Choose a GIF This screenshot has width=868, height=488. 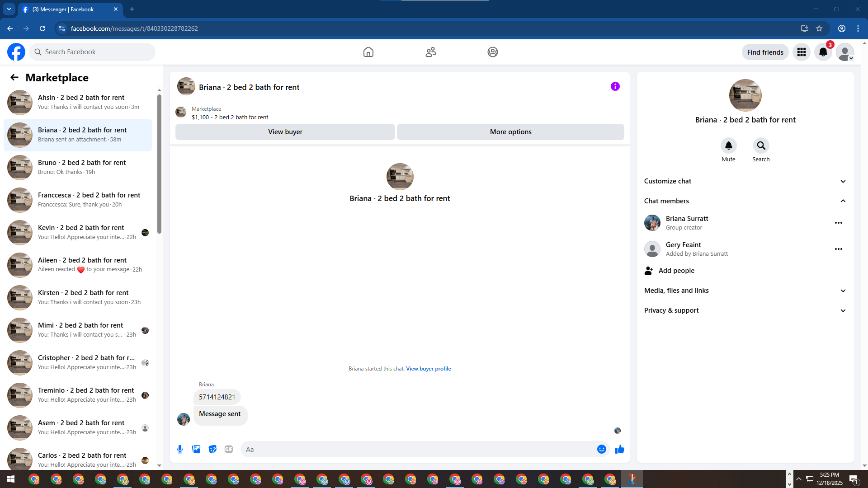[229, 449]
